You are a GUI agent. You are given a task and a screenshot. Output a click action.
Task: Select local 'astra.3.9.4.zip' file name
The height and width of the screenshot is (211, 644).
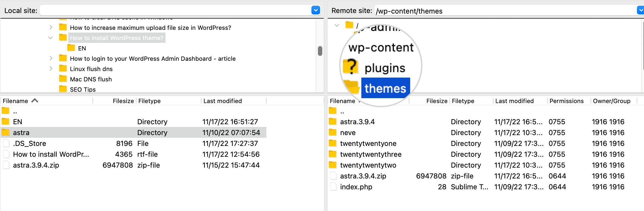[36, 165]
